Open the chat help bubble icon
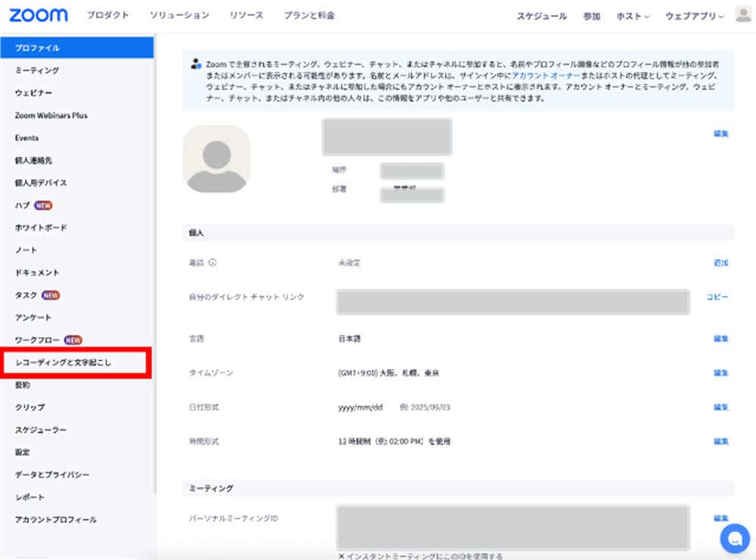Screen dimensions: 756x560 click(734, 538)
